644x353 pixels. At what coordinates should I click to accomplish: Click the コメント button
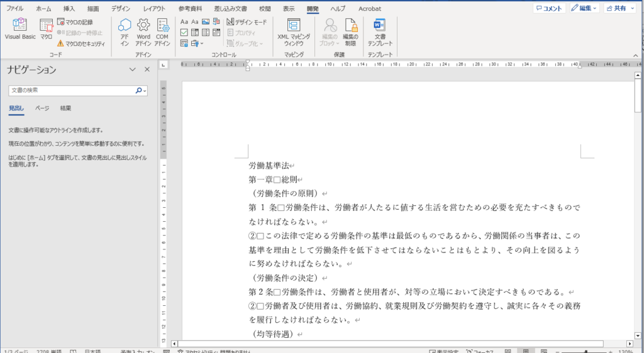(x=549, y=8)
